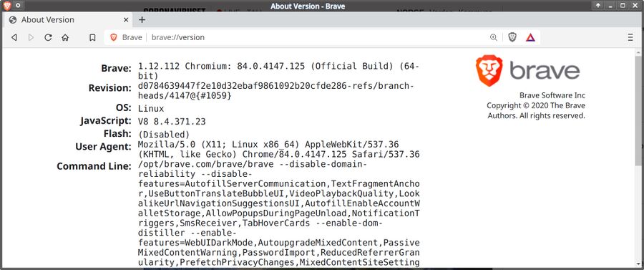
Task: Click the Brave icon in title bar
Action: click(x=6, y=6)
